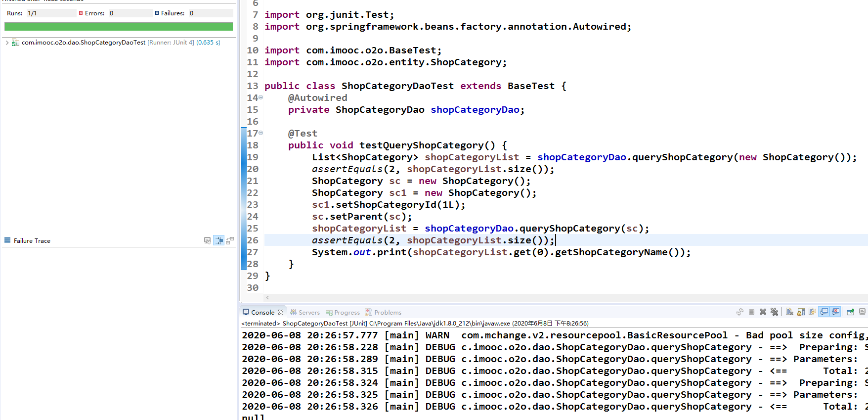Click the Failure Trace header icon
Viewport: 868px width, 420px height.
[x=7, y=240]
